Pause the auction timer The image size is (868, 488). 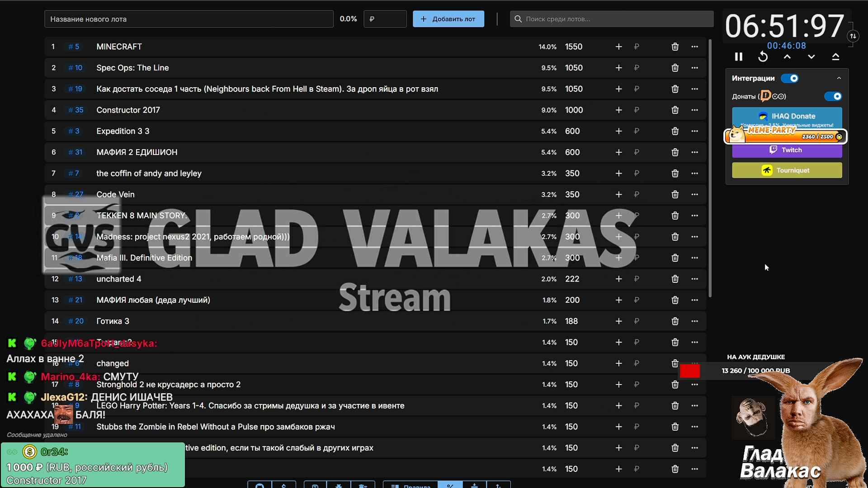739,57
